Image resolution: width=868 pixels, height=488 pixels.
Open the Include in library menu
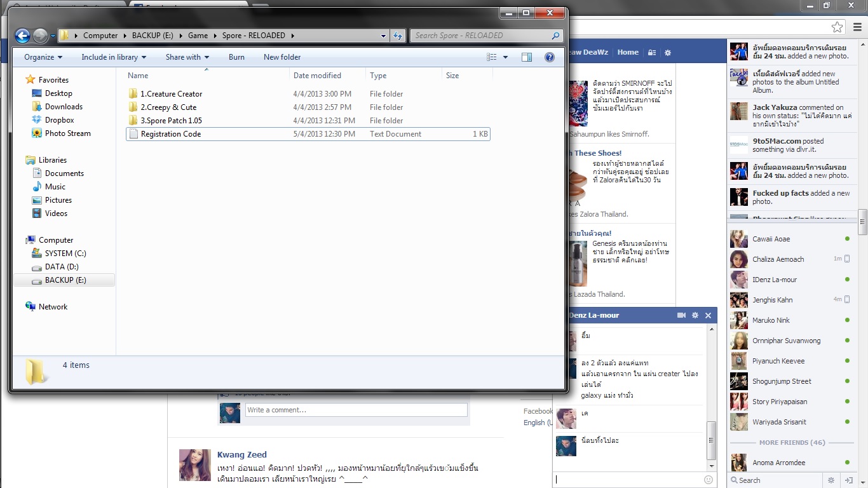(x=114, y=57)
